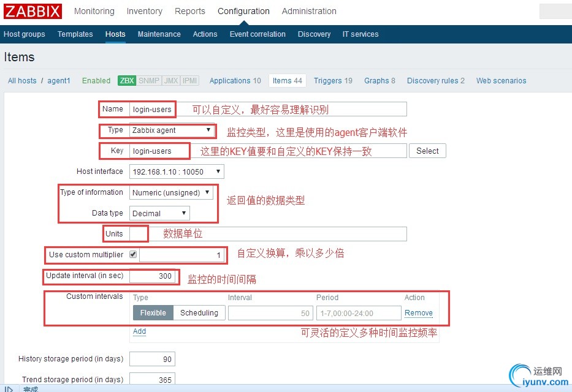This screenshot has height=392, width=572.
Task: Open the Type of information dropdown
Action: (171, 192)
